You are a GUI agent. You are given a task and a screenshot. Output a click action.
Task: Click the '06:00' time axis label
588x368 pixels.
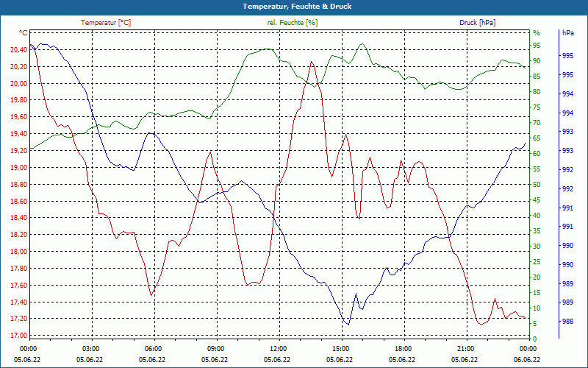153,348
